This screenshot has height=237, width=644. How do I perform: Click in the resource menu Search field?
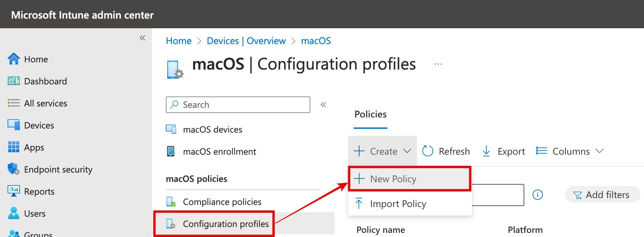[x=238, y=104]
